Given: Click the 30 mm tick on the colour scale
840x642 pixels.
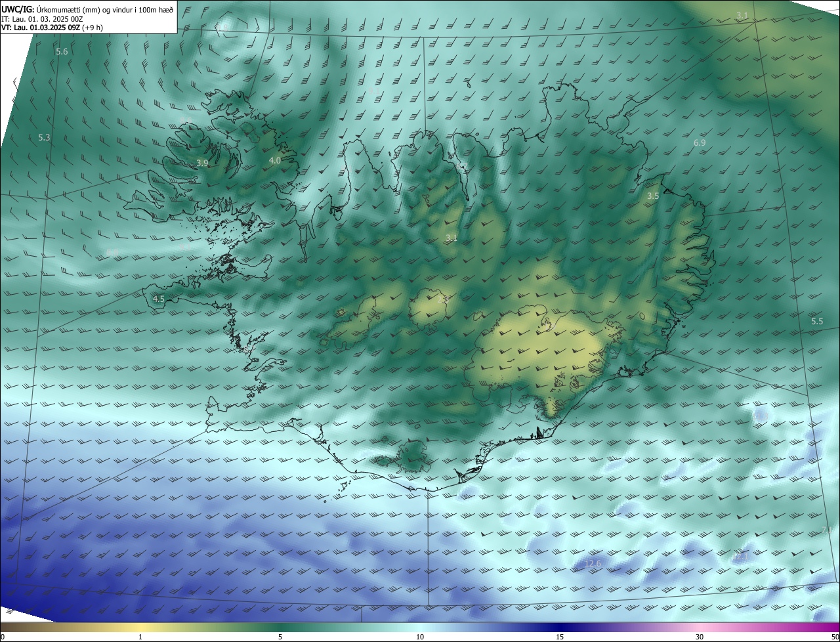Looking at the screenshot, I should coord(700,637).
